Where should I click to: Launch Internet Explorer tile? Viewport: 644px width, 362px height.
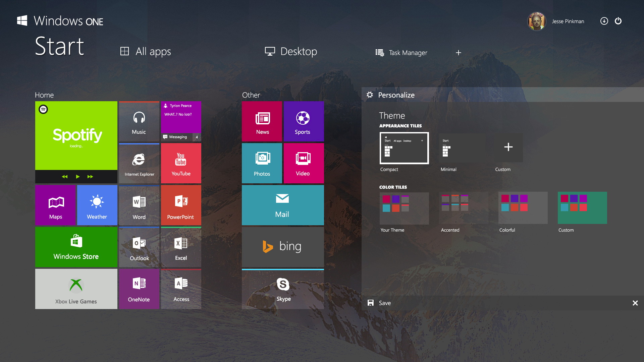tap(139, 163)
